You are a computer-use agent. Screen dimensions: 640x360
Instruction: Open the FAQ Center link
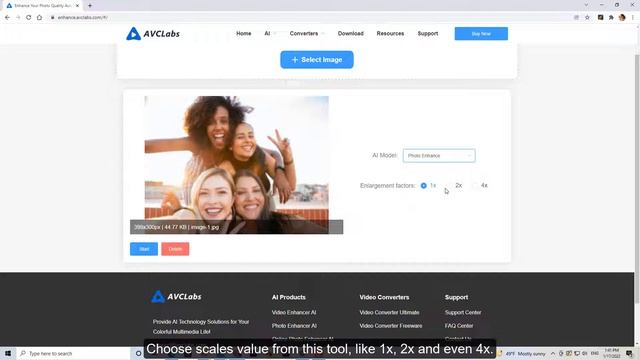(x=459, y=326)
